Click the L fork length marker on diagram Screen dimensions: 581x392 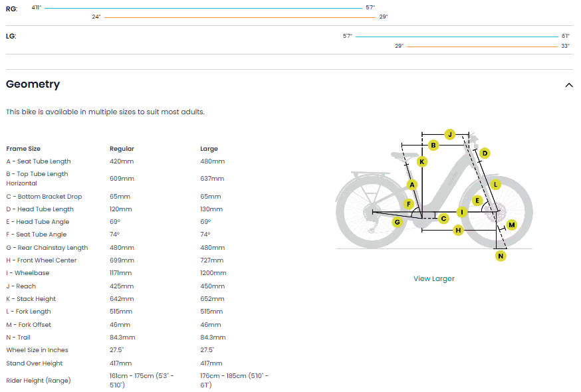[495, 184]
